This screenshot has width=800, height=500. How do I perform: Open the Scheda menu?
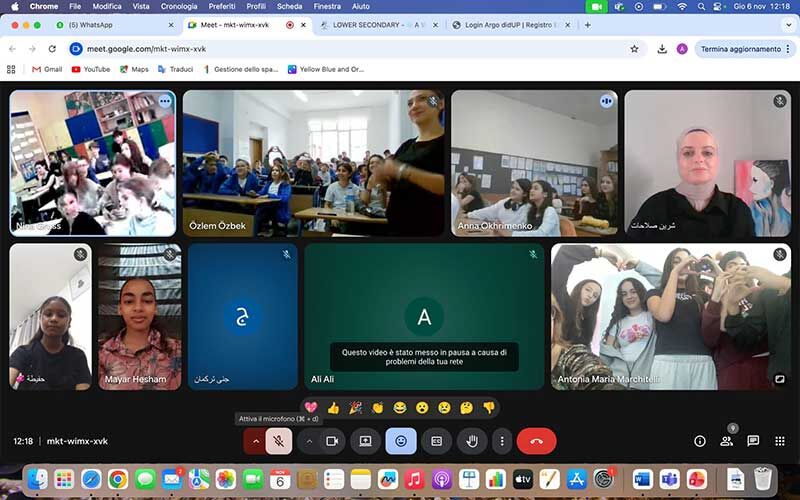(x=289, y=7)
